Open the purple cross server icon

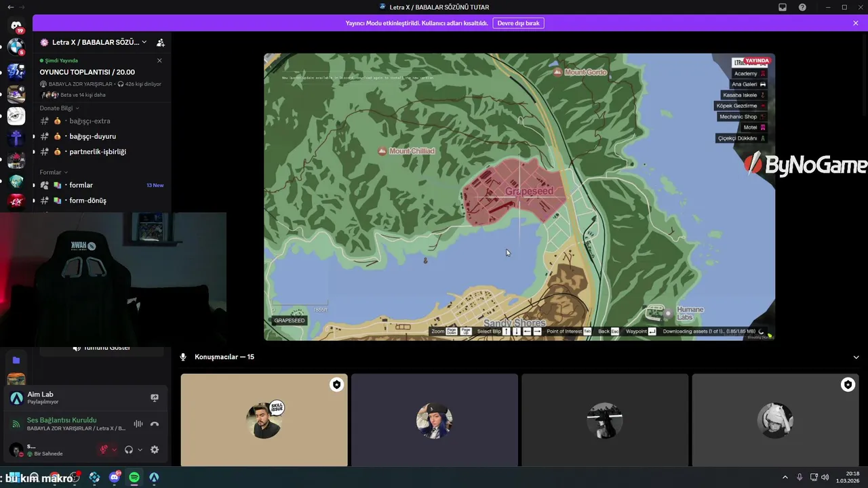click(x=16, y=139)
